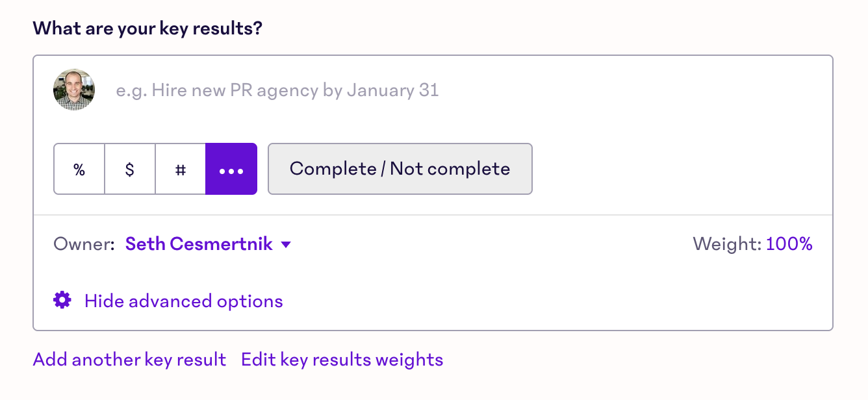Click the 100% weight value

(x=789, y=244)
